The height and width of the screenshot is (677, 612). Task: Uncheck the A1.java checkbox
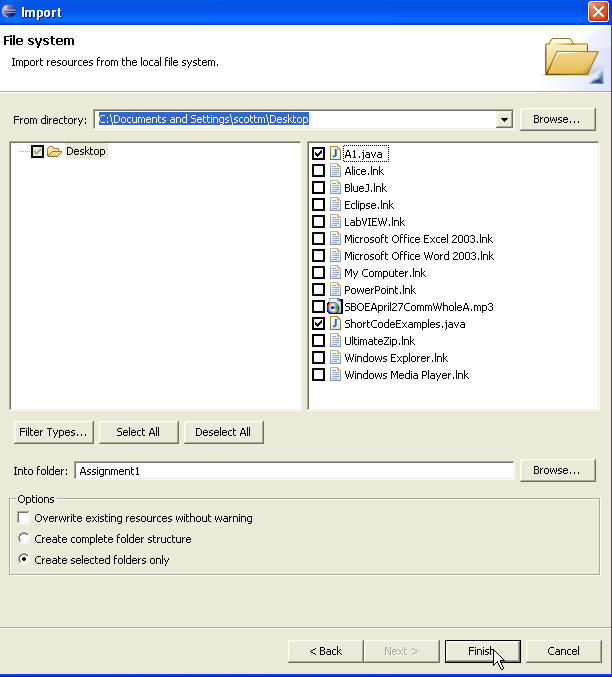point(318,154)
